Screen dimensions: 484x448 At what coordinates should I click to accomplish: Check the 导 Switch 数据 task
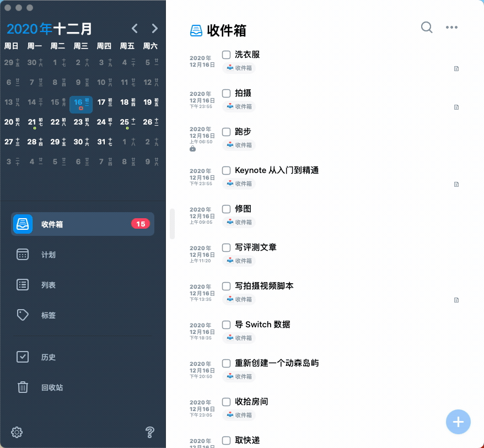tap(226, 325)
